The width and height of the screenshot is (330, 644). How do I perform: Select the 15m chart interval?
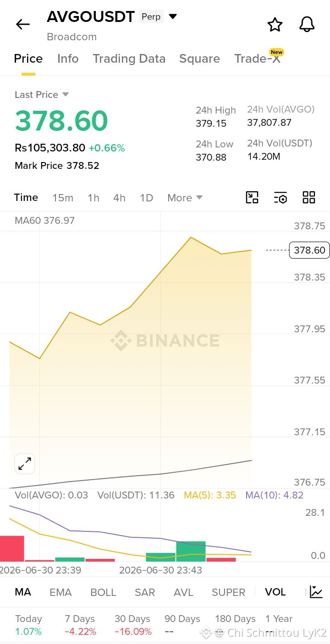[x=63, y=198]
